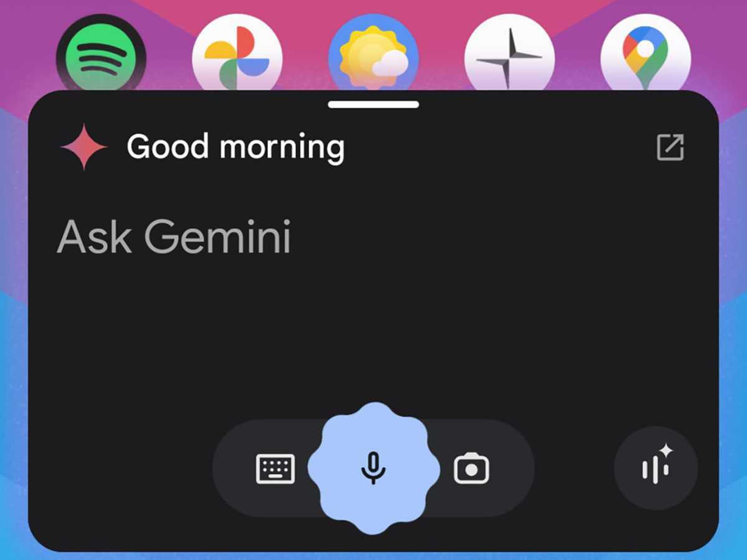Tap the microphone button to speak
This screenshot has width=747, height=560.
(374, 468)
